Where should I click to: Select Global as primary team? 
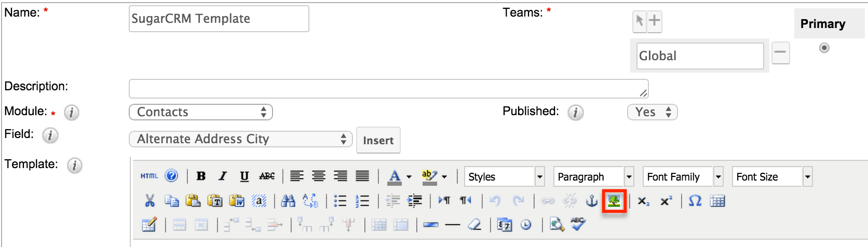pos(824,48)
